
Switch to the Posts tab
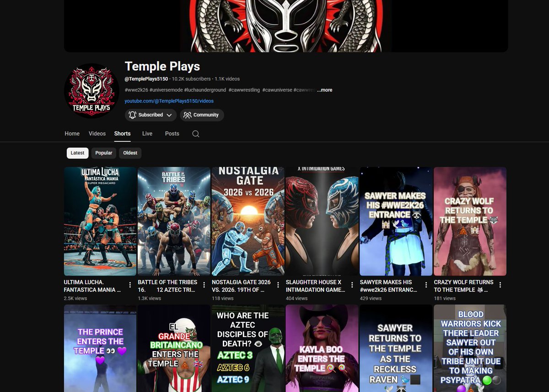[172, 134]
